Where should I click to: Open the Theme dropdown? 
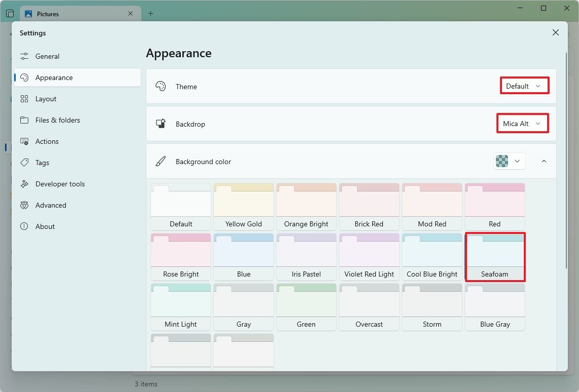pyautogui.click(x=524, y=86)
